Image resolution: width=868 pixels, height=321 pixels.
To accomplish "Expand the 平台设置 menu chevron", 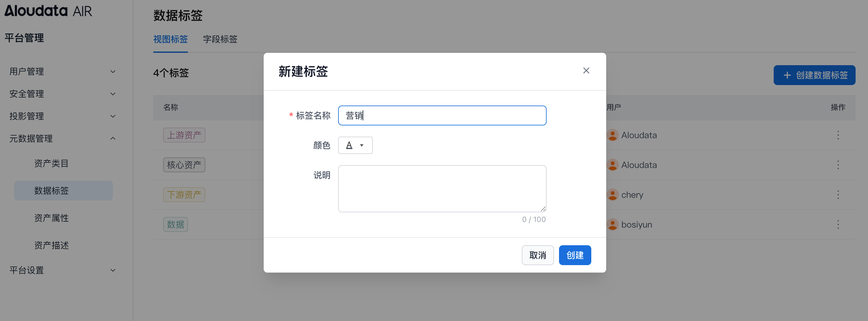I will (113, 270).
